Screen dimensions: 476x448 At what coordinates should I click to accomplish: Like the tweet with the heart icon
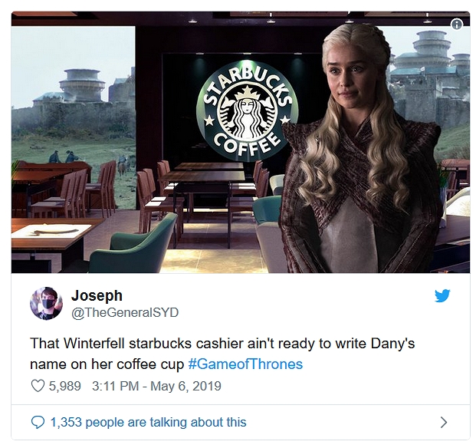click(38, 386)
